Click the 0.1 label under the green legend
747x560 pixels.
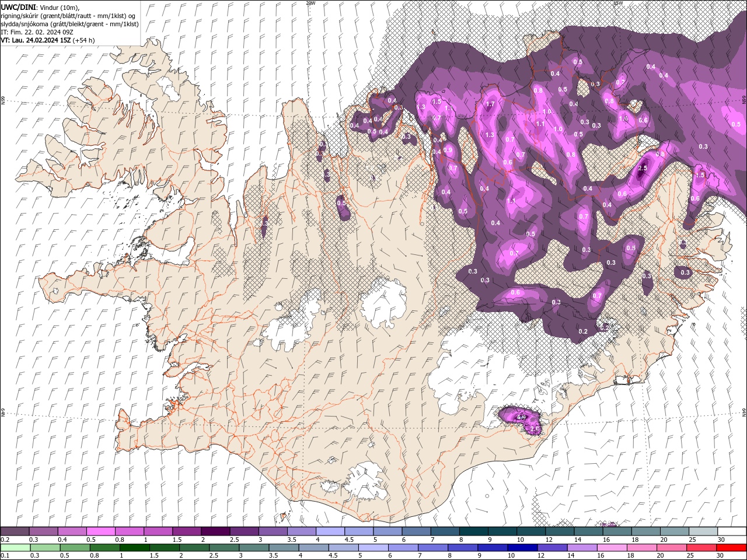point(5,556)
